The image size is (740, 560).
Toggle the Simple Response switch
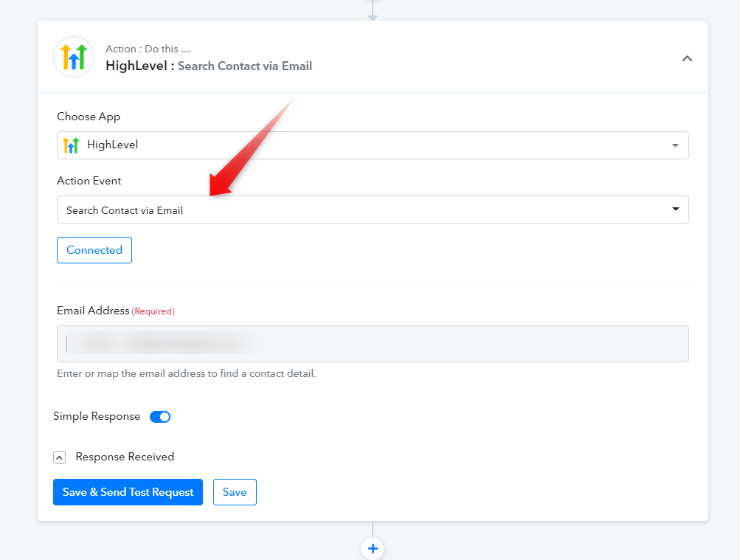tap(160, 417)
